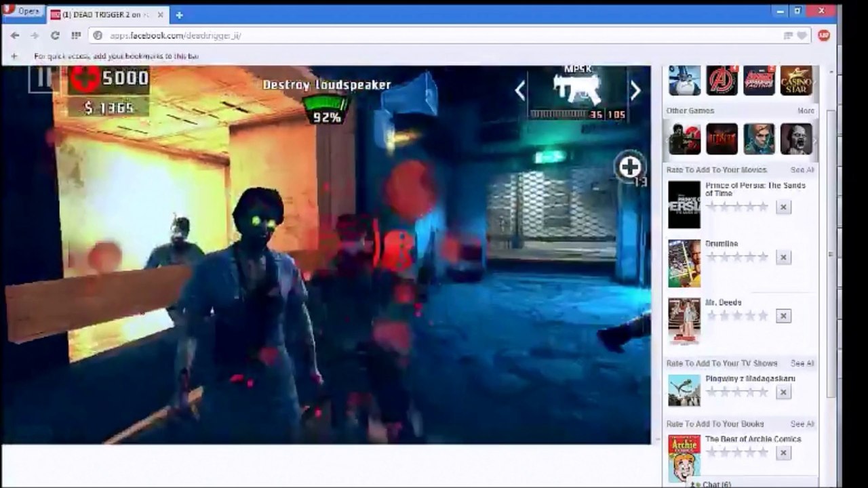Click See All for books

[802, 424]
